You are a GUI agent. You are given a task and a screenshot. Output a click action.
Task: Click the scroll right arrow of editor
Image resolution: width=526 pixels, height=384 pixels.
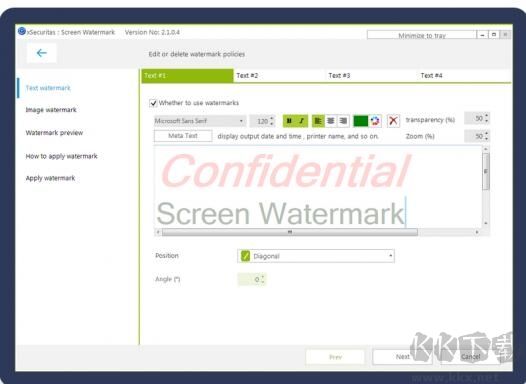[x=477, y=232]
